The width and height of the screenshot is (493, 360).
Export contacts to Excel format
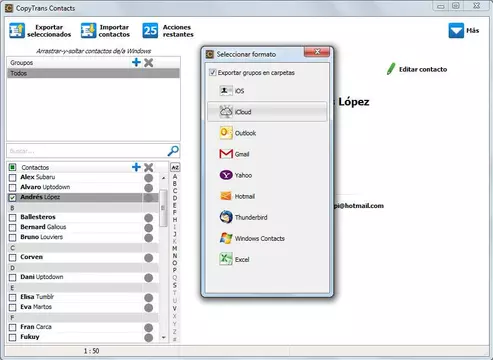point(267,259)
